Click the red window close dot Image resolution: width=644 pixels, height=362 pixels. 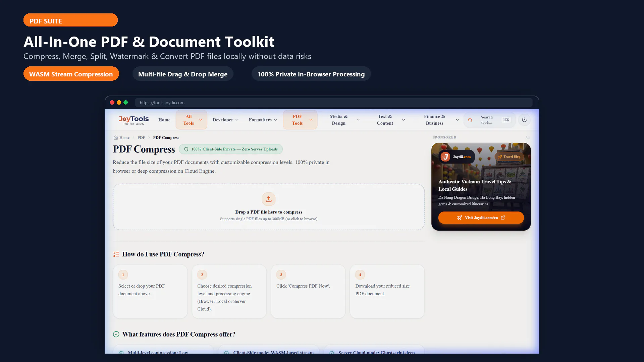[112, 103]
